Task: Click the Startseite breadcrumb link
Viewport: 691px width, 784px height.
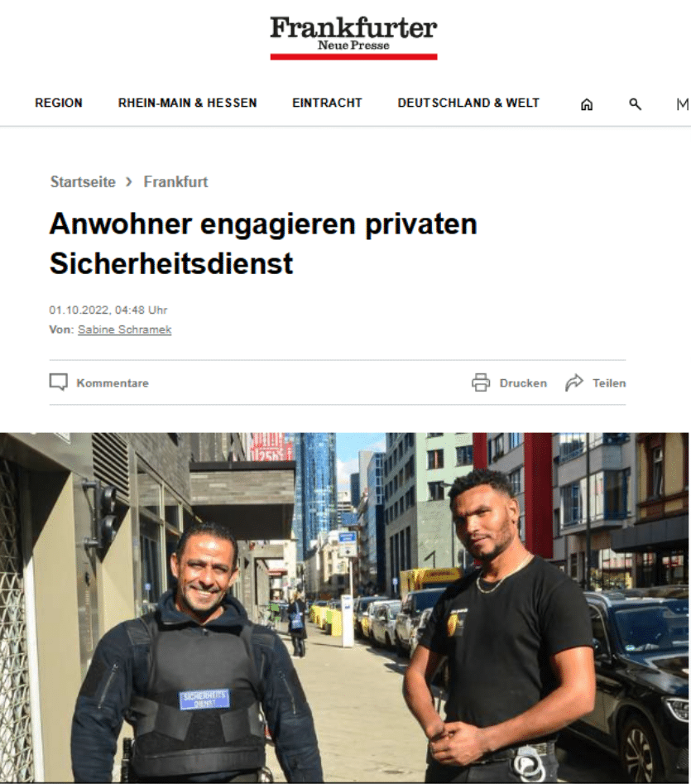Action: click(83, 181)
